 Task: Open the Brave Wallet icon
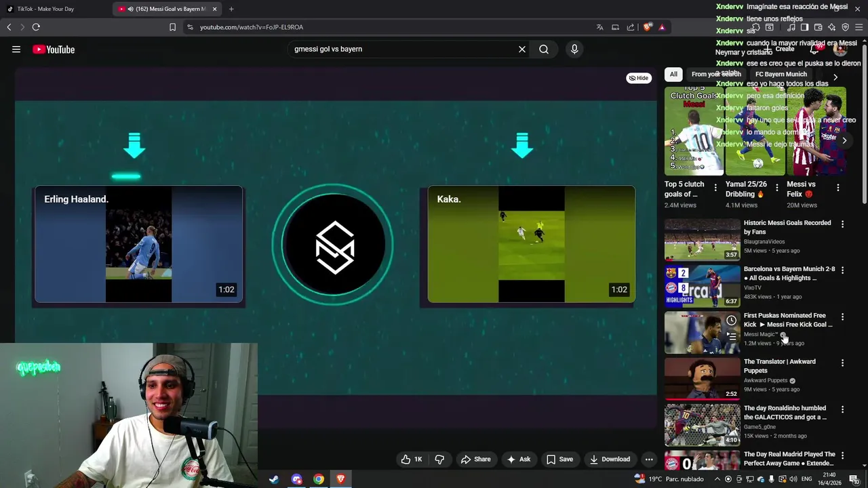(x=818, y=27)
